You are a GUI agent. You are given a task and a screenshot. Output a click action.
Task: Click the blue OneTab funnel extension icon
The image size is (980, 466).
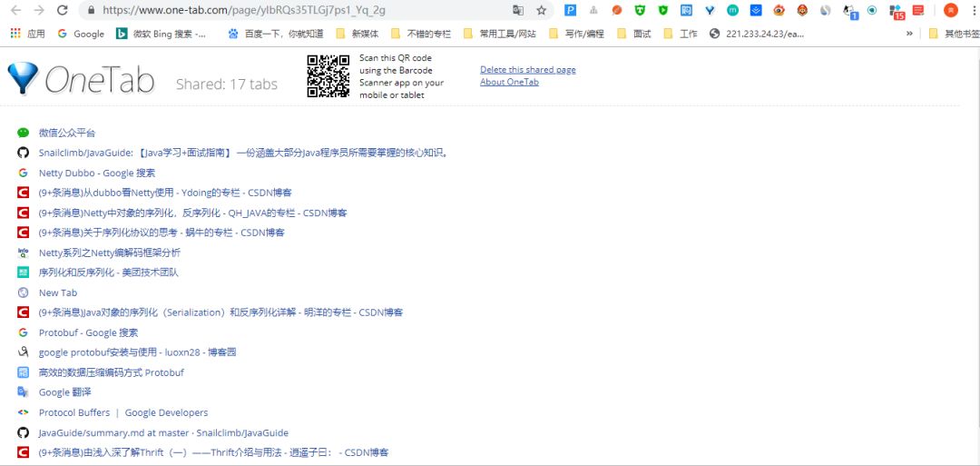(710, 10)
